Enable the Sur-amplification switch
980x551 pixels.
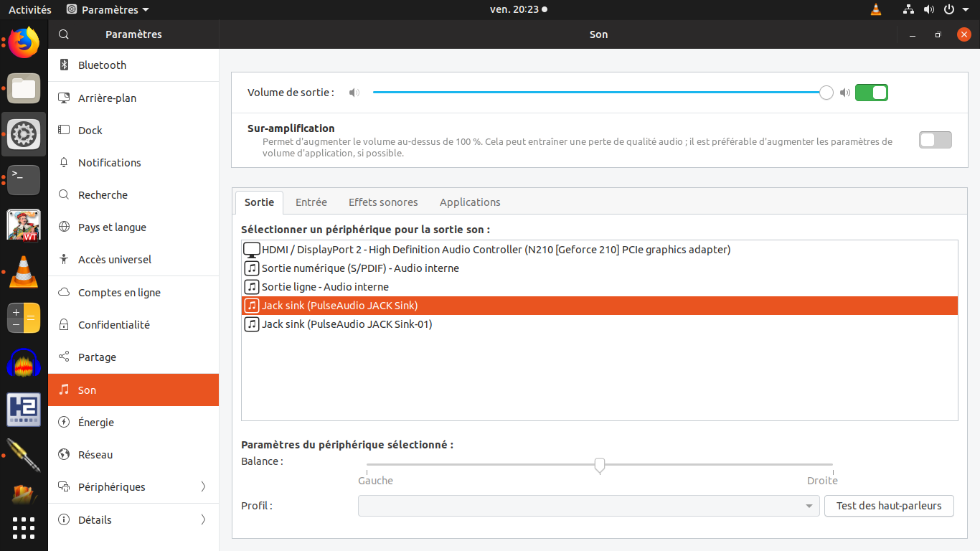coord(935,140)
